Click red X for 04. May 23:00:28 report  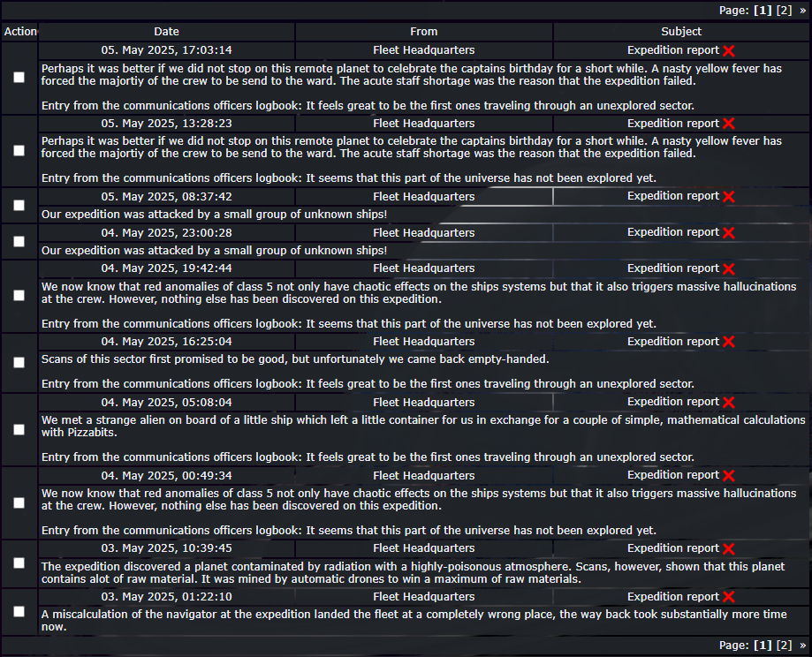pyautogui.click(x=729, y=233)
